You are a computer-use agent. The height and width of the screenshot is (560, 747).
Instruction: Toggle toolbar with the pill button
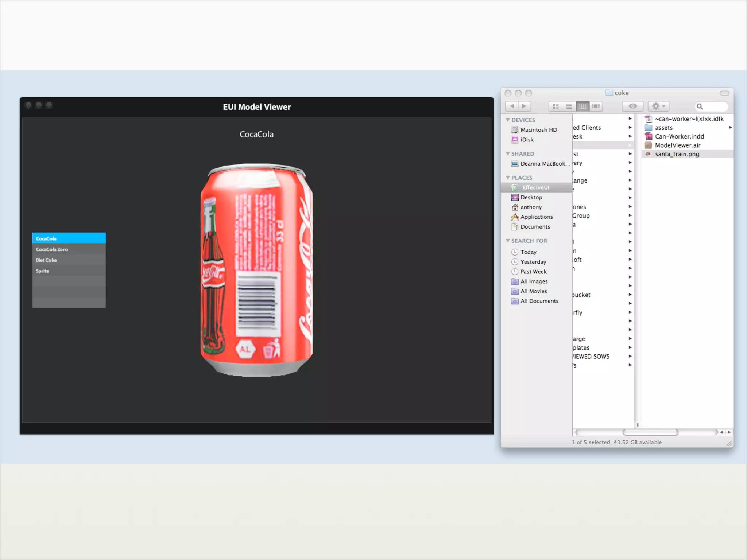[x=724, y=93]
